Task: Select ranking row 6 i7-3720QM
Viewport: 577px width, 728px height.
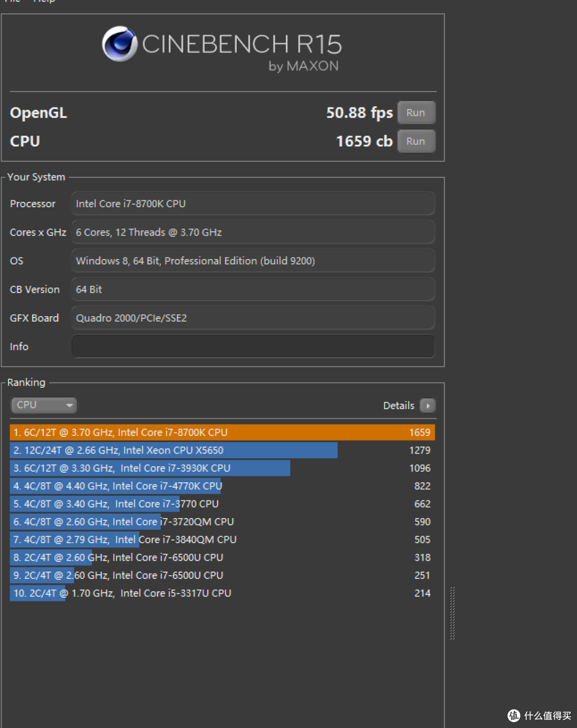Action: 222,522
